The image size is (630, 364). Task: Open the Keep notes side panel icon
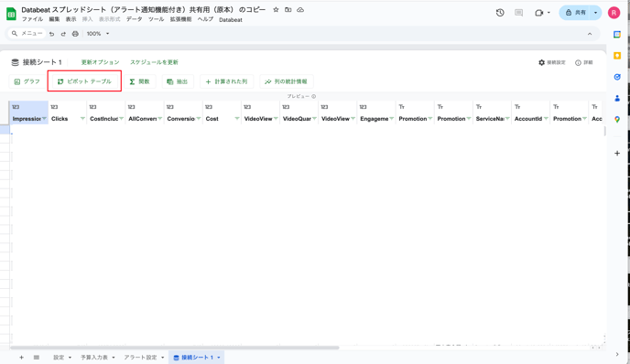click(617, 56)
